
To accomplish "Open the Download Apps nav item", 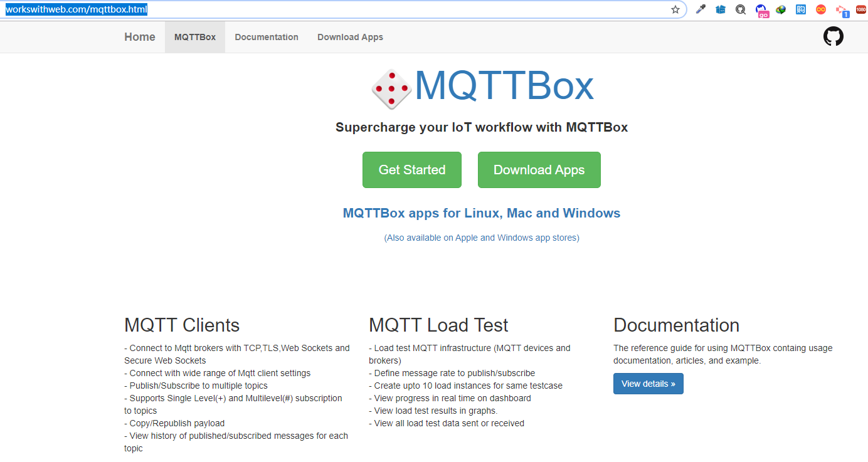I will (350, 37).
